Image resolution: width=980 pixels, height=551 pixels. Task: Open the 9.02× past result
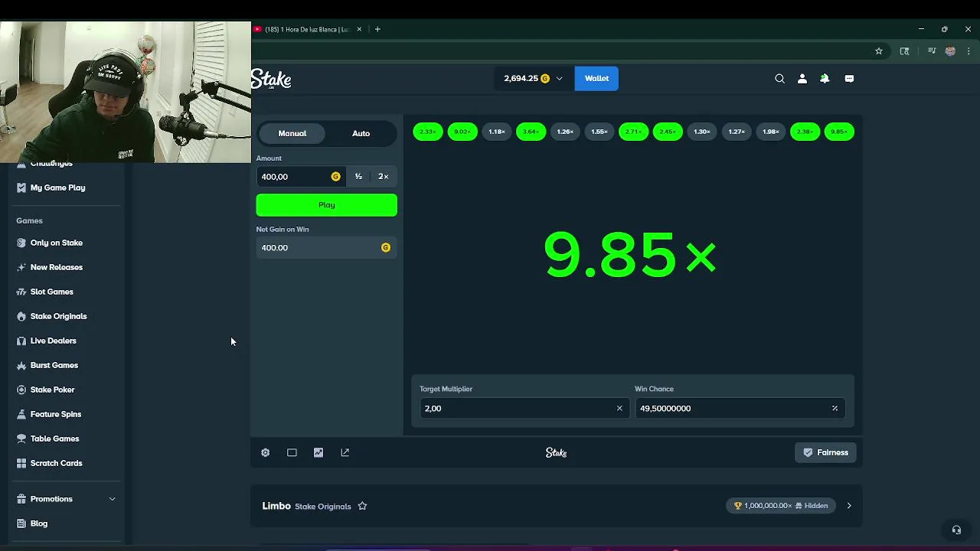(462, 132)
